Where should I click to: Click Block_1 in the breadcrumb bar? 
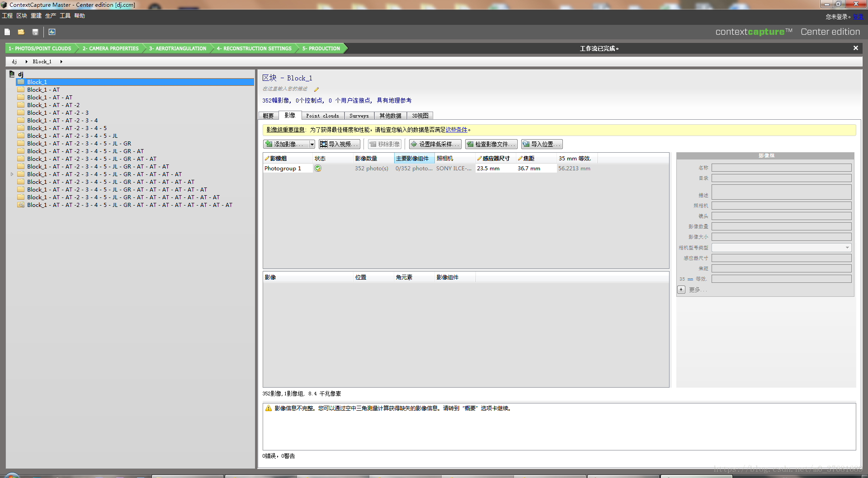pyautogui.click(x=42, y=61)
